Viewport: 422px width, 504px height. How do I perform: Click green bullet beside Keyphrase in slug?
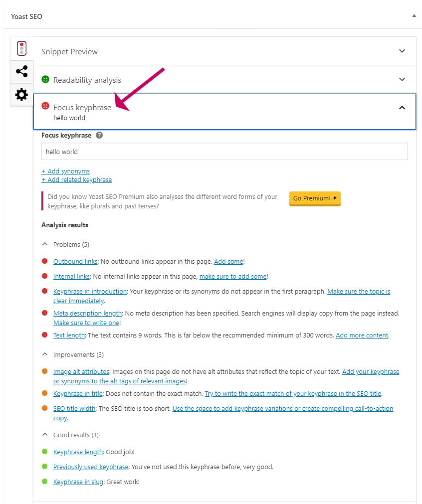click(45, 481)
